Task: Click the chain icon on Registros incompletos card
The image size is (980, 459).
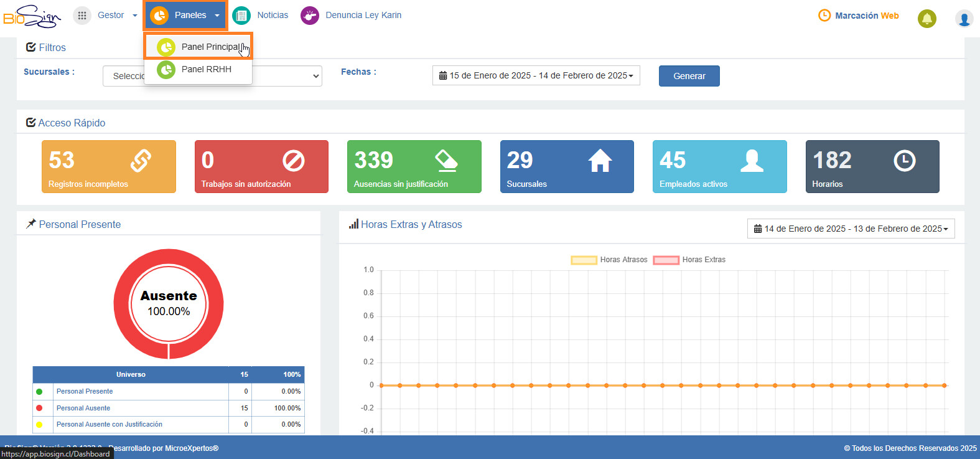Action: [x=141, y=161]
